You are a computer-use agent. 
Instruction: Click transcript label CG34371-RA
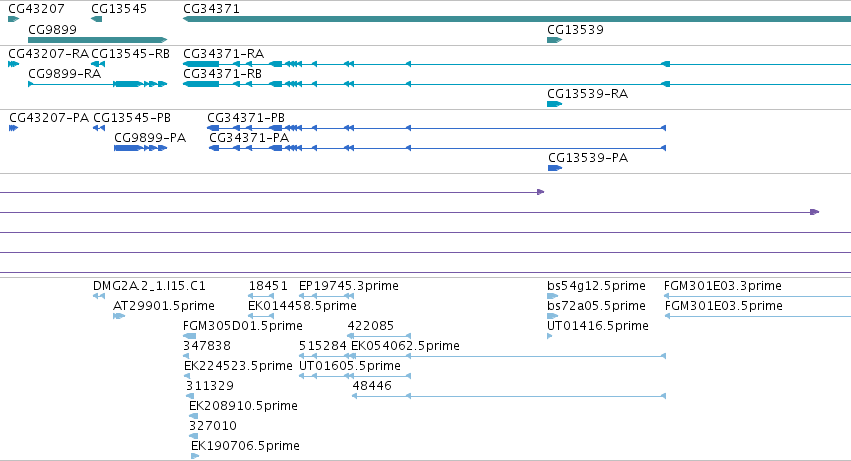[224, 54]
